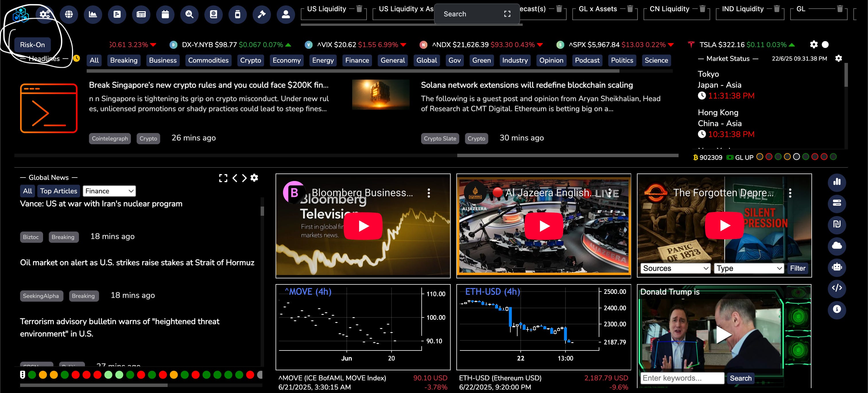Open the bar chart icon in right sidebar
Screen dimensions: 868x393
(837, 182)
